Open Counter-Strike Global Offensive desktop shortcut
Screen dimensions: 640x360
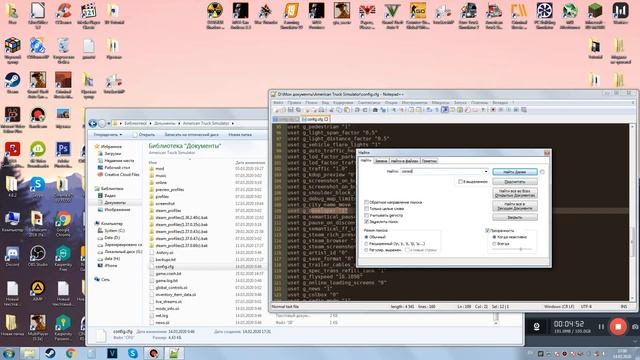(418, 15)
